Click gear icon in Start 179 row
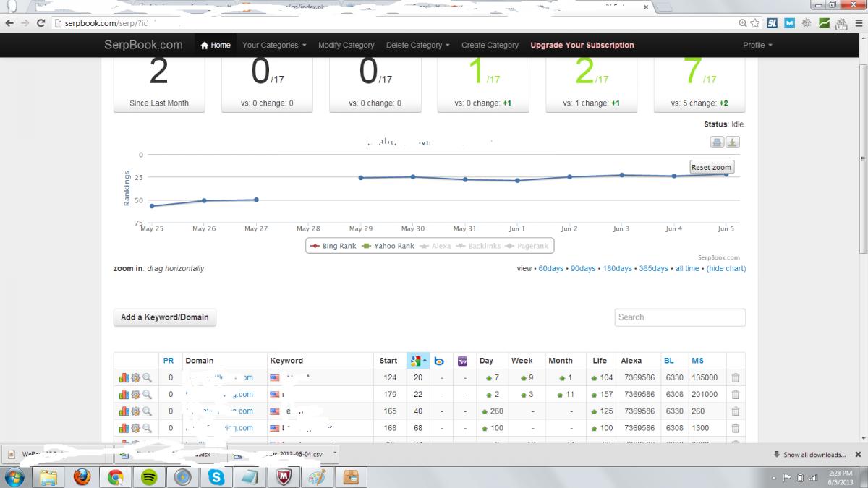Image resolution: width=868 pixels, height=488 pixels. click(x=135, y=394)
